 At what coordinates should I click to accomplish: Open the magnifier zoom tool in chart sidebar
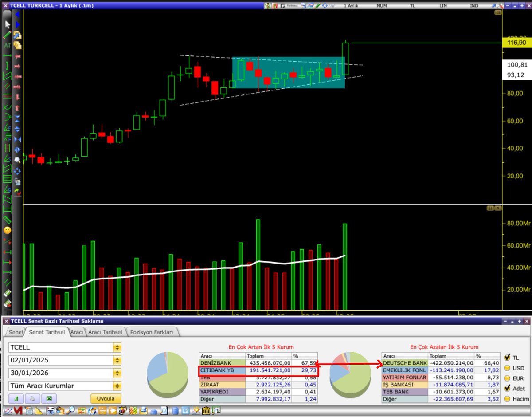click(x=17, y=160)
